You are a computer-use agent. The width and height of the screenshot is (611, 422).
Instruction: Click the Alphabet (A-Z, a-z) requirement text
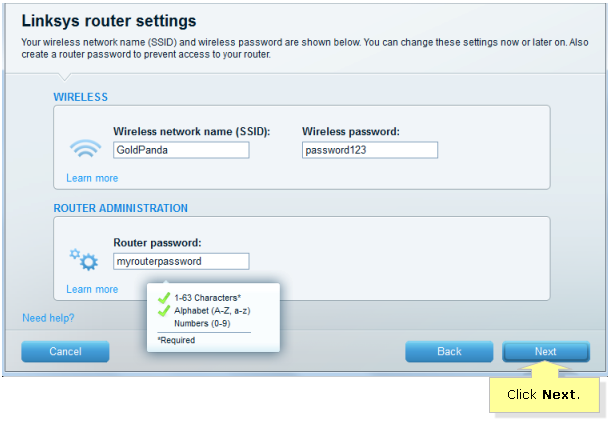pos(212,311)
